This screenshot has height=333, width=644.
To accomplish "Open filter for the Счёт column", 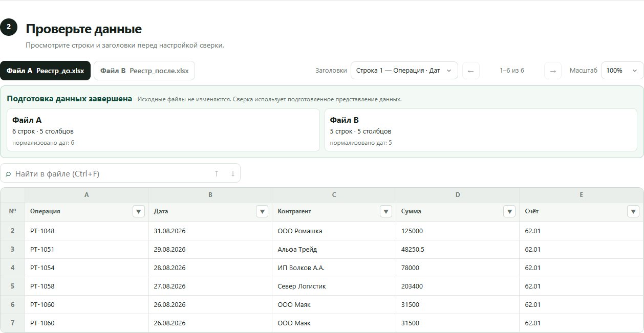I will pyautogui.click(x=633, y=211).
